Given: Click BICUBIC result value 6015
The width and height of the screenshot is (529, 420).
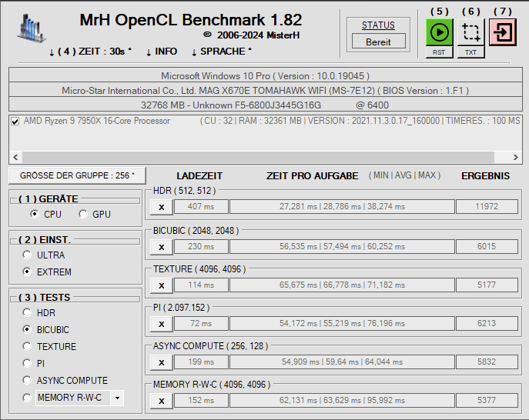Looking at the screenshot, I should tap(487, 246).
